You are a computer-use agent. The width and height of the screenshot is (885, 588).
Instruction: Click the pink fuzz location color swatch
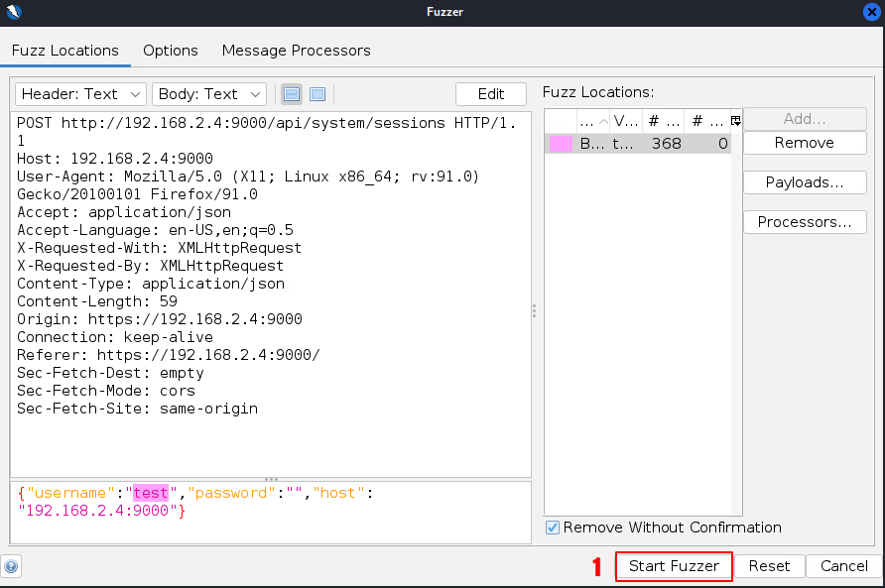point(561,144)
